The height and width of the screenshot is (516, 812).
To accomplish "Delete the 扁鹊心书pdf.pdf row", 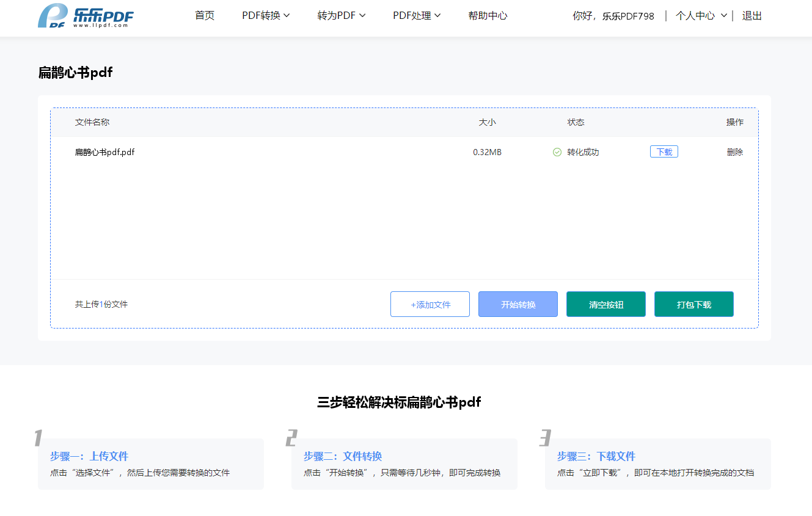I will 735,152.
